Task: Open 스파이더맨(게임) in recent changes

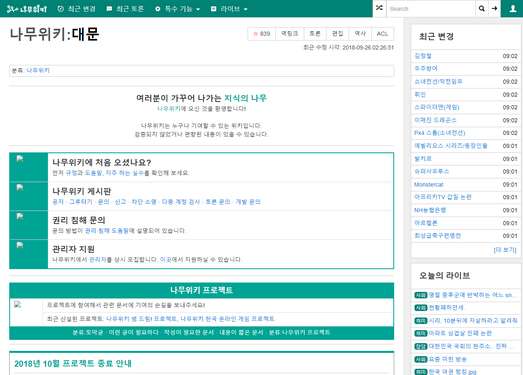Action: point(437,107)
